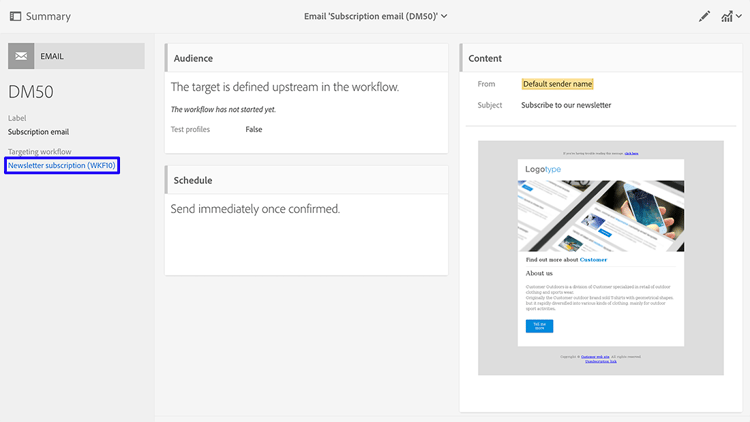The width and height of the screenshot is (750, 422).
Task: Click the pencil edit properties icon
Action: 704,16
